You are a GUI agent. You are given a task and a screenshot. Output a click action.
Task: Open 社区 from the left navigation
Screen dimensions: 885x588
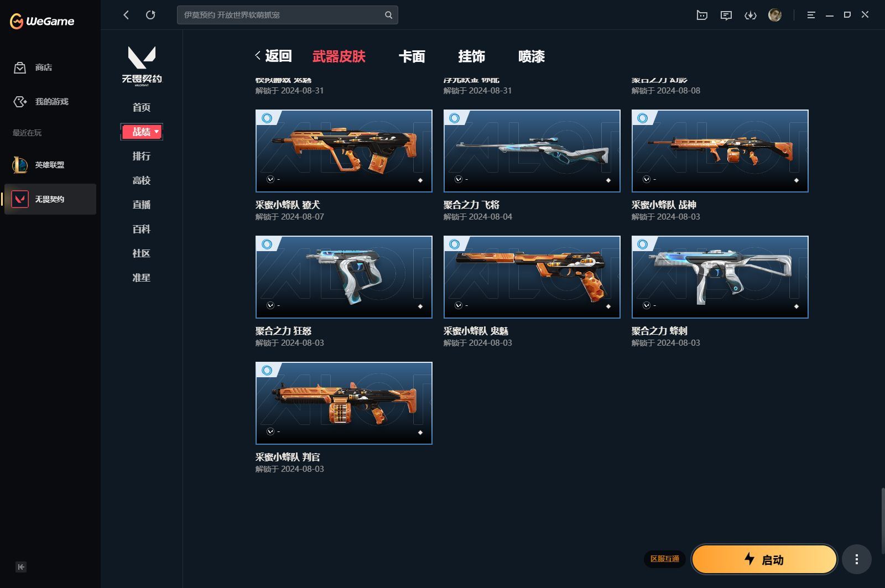pos(142,253)
